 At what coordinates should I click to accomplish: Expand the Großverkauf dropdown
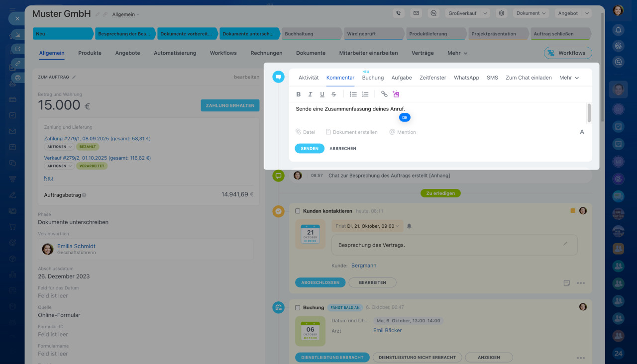point(467,13)
